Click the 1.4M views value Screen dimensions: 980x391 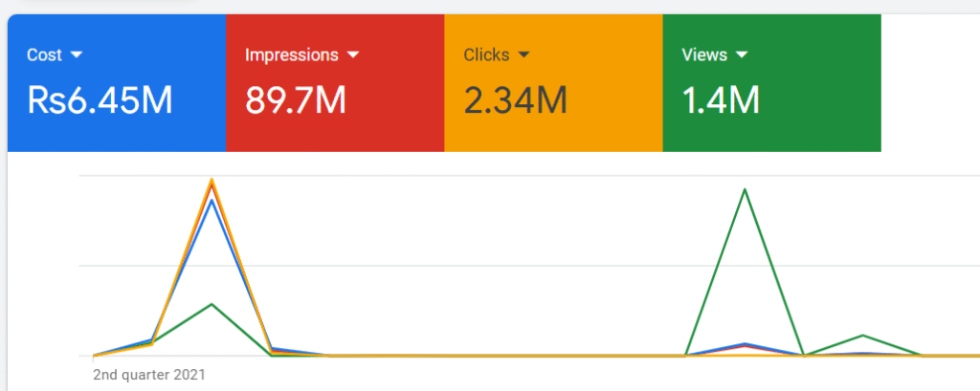[721, 99]
